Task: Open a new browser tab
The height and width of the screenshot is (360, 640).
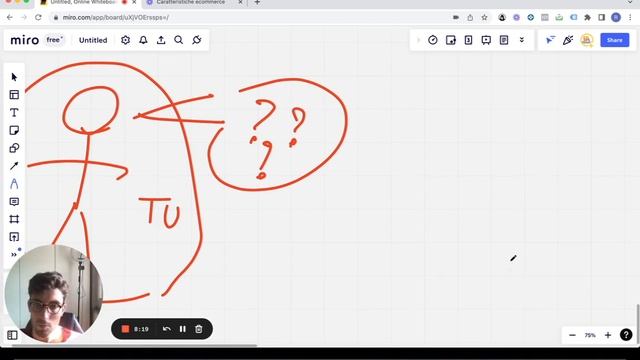Action: pyautogui.click(x=257, y=2)
